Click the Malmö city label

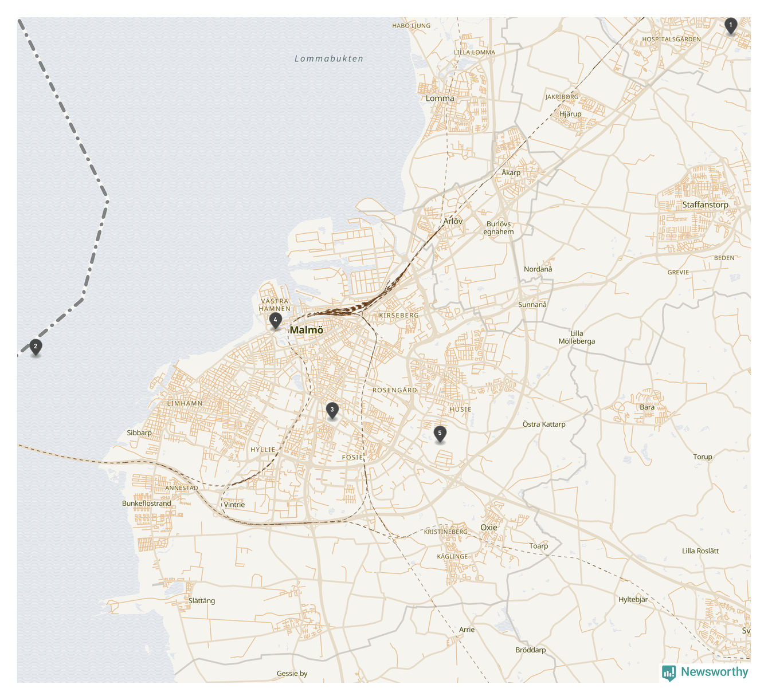[306, 330]
